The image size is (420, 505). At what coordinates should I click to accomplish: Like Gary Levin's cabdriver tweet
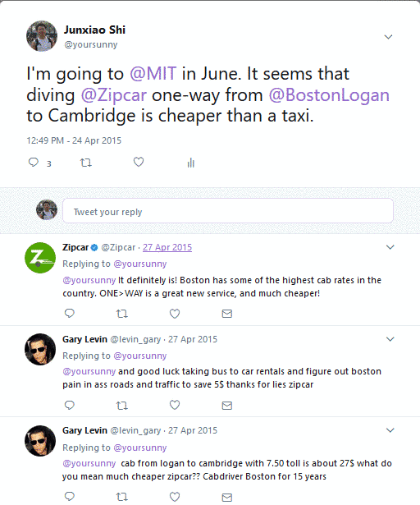tap(175, 497)
